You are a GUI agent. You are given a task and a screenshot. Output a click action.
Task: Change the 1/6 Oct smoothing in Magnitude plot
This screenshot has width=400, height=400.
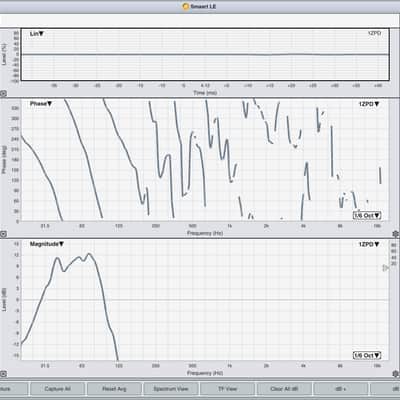click(367, 355)
